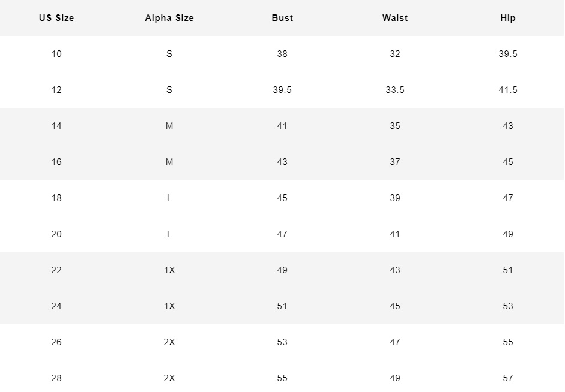Click the Waist column header
Screen dimensions: 565x392
tap(395, 18)
